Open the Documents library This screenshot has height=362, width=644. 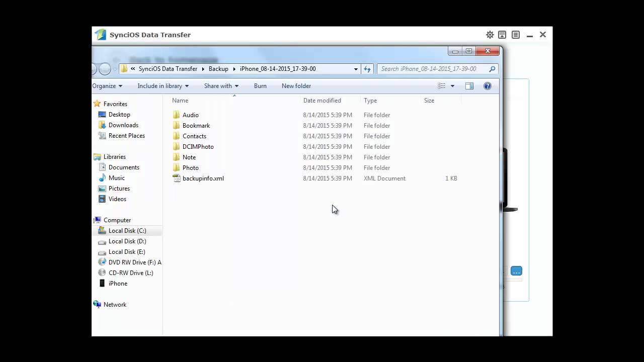click(124, 167)
